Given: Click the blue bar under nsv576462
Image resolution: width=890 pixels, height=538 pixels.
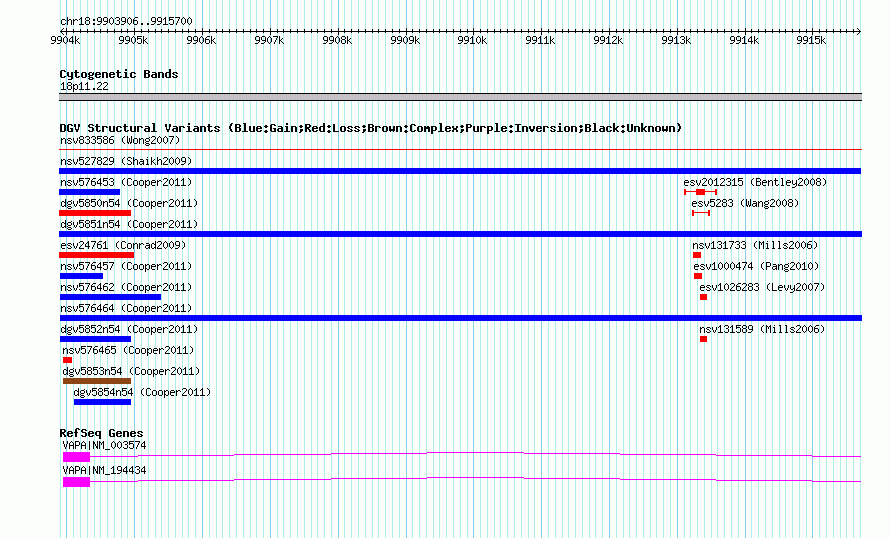Looking at the screenshot, I should [110, 297].
